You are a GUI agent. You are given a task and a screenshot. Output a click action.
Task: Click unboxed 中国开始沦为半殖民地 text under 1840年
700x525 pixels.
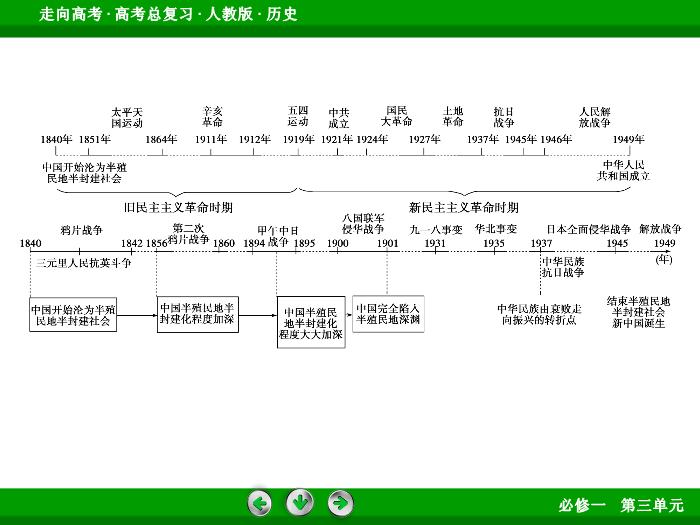pyautogui.click(x=84, y=173)
